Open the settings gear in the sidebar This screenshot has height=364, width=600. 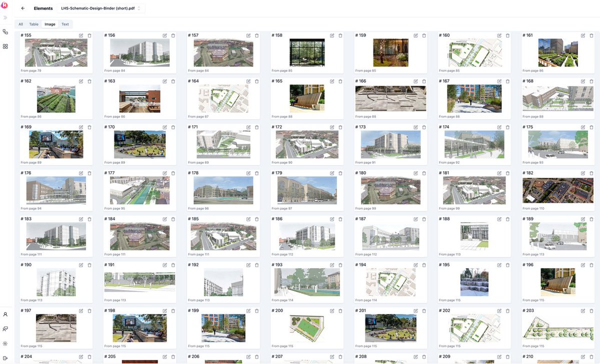[5, 344]
